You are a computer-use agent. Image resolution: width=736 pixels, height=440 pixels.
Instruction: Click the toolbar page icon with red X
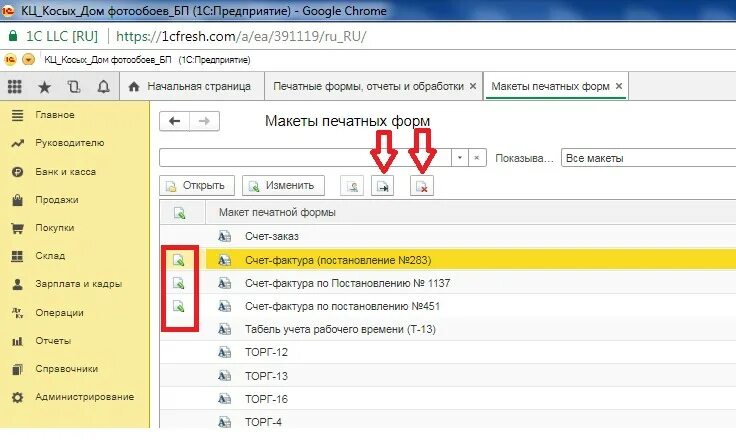422,186
